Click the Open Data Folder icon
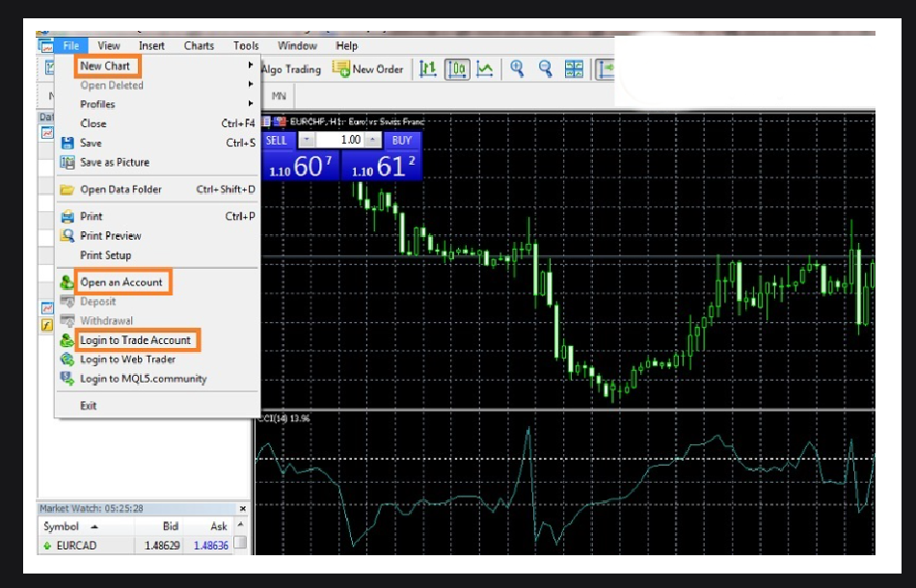This screenshot has width=916, height=588. (67, 190)
